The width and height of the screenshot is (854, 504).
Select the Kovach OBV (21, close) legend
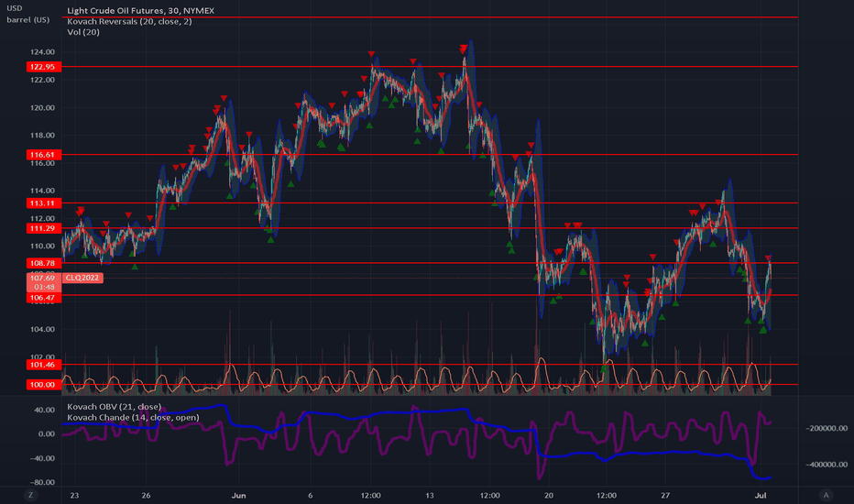coord(114,407)
